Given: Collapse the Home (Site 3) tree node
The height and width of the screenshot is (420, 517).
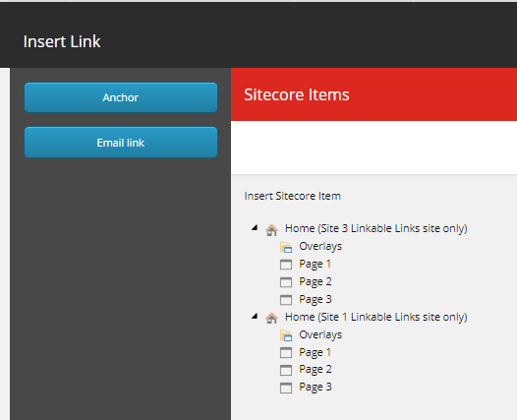Looking at the screenshot, I should 255,227.
